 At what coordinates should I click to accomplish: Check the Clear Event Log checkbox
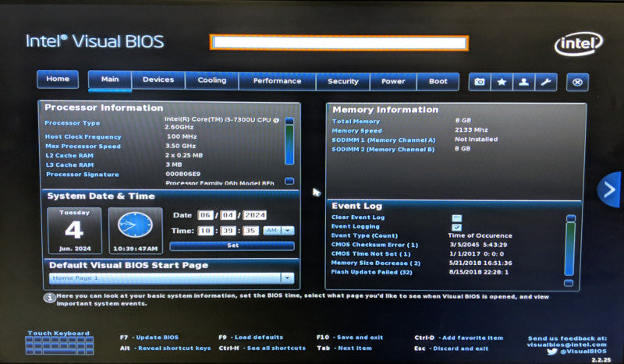tap(457, 218)
